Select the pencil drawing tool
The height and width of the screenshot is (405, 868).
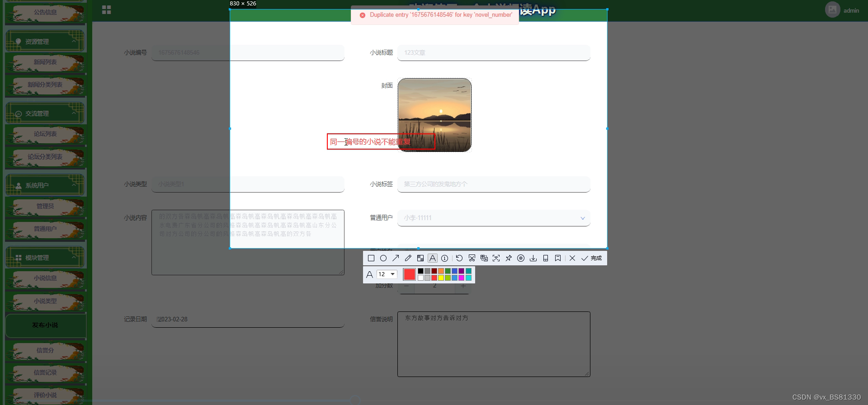click(408, 258)
